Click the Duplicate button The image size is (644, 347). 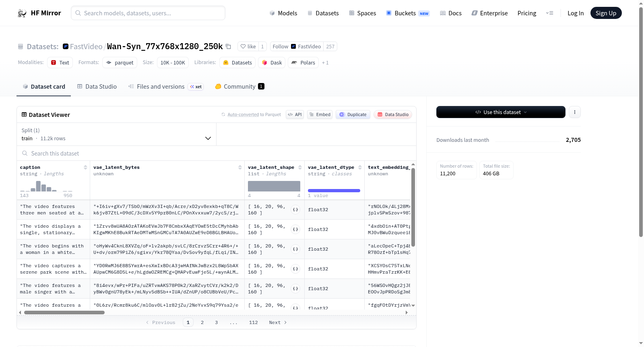click(353, 114)
